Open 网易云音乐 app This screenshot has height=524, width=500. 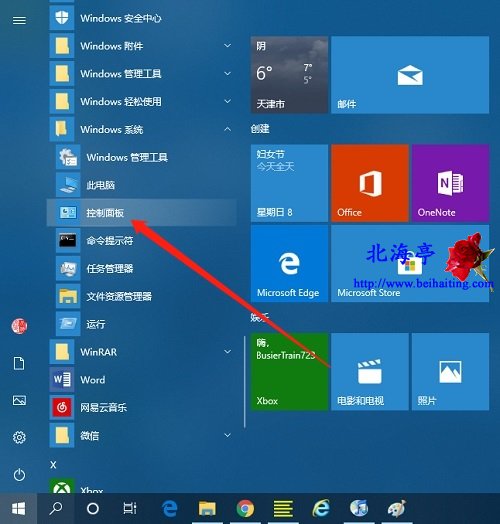pyautogui.click(x=142, y=407)
